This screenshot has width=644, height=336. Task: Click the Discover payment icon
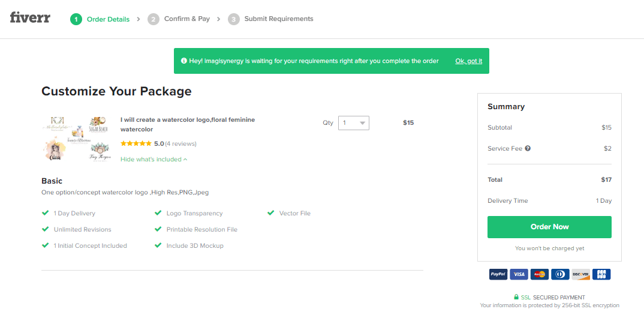click(581, 274)
